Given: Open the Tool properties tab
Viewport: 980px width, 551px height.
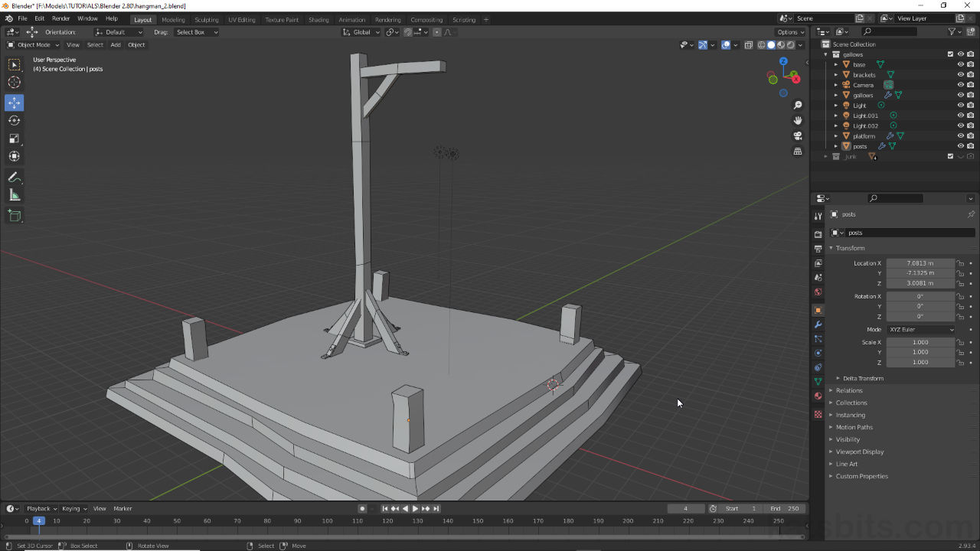Looking at the screenshot, I should [818, 217].
